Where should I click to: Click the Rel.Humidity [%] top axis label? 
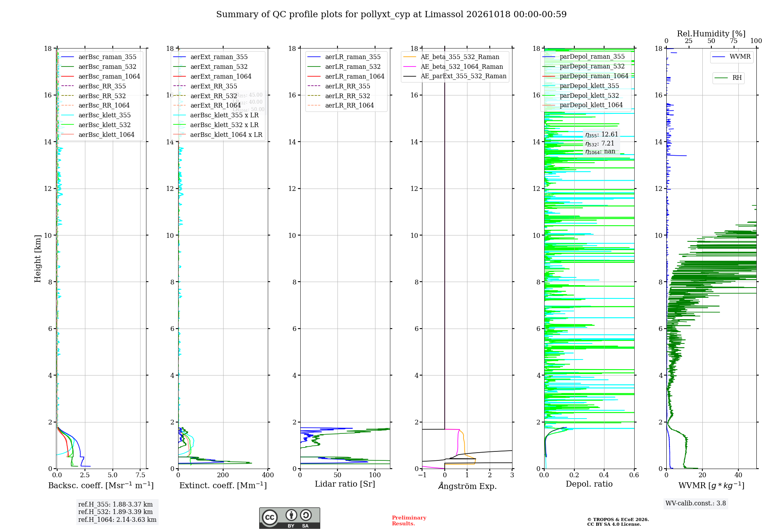[x=711, y=34]
